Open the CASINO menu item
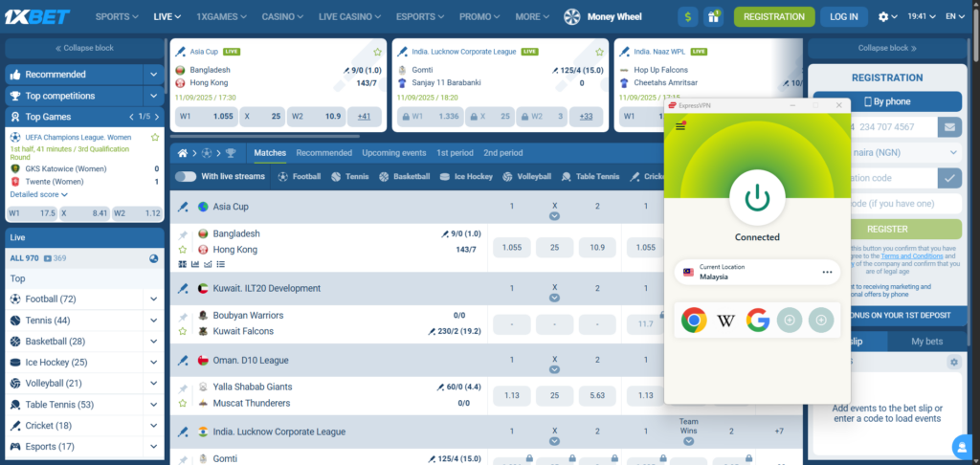 282,17
